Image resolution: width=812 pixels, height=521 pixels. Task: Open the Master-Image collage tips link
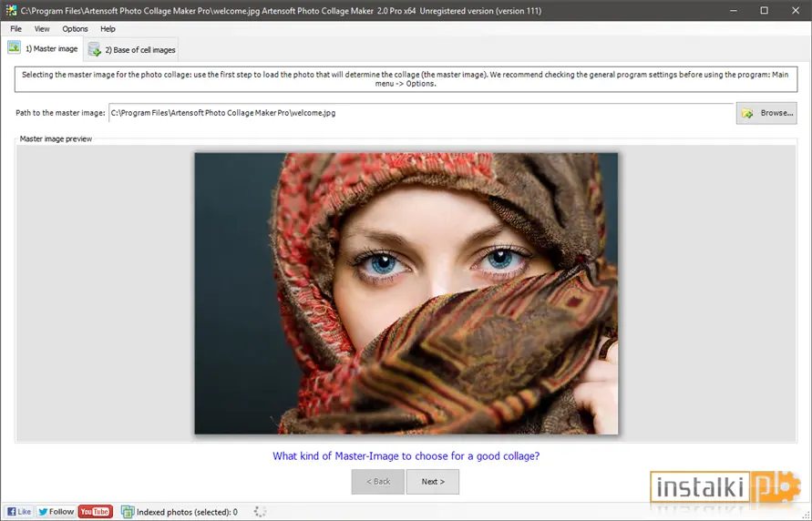[406, 455]
